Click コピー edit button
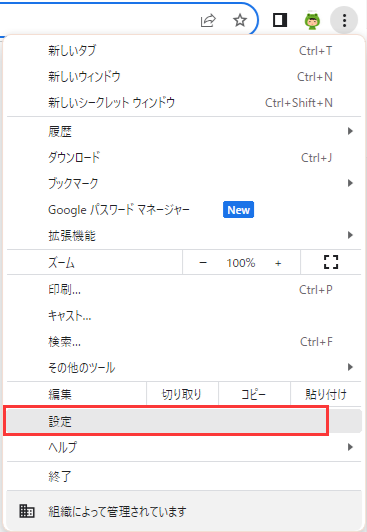 click(x=254, y=394)
